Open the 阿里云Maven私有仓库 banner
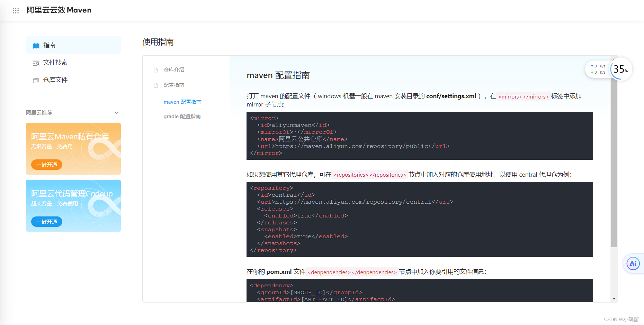Viewport: 644px width, 325px height. click(73, 149)
